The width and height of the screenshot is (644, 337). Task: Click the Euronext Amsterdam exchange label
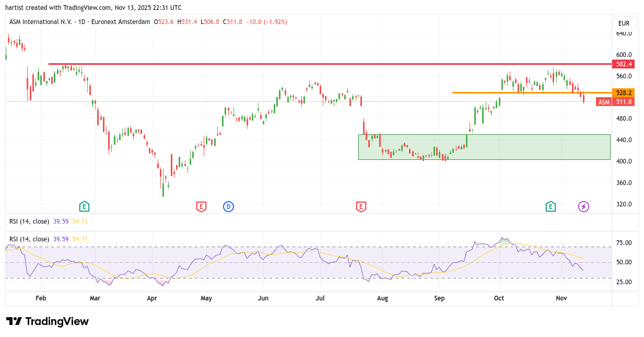tap(121, 22)
